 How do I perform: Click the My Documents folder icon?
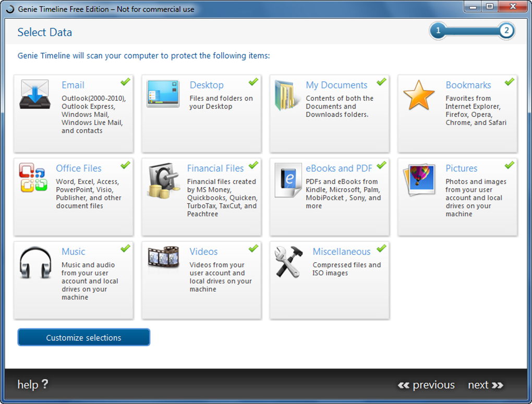287,95
